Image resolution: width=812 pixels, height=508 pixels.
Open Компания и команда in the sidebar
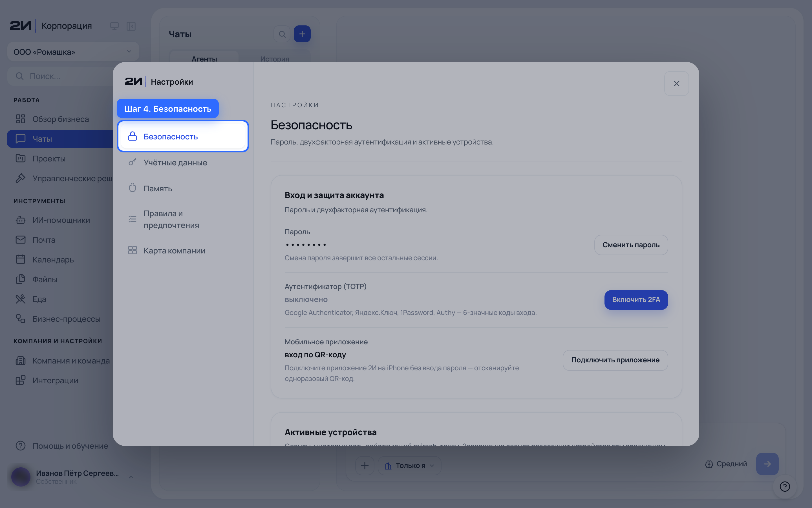60,361
